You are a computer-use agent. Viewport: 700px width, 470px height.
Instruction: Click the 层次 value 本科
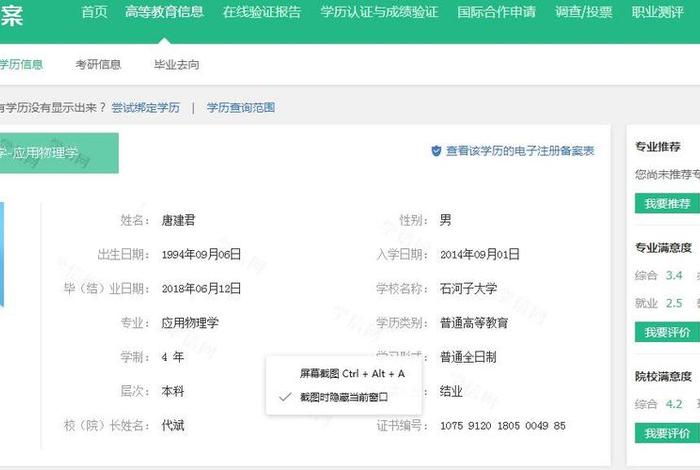(173, 391)
